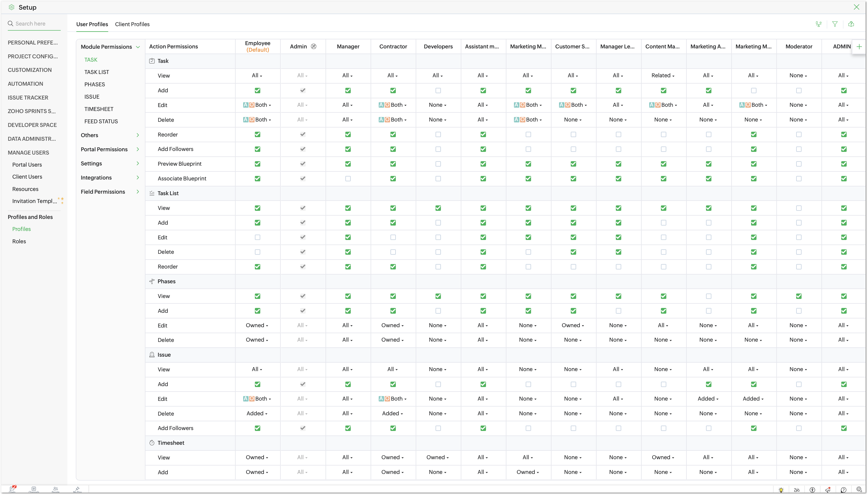
Task: Open the filter funnel icon
Action: (835, 24)
